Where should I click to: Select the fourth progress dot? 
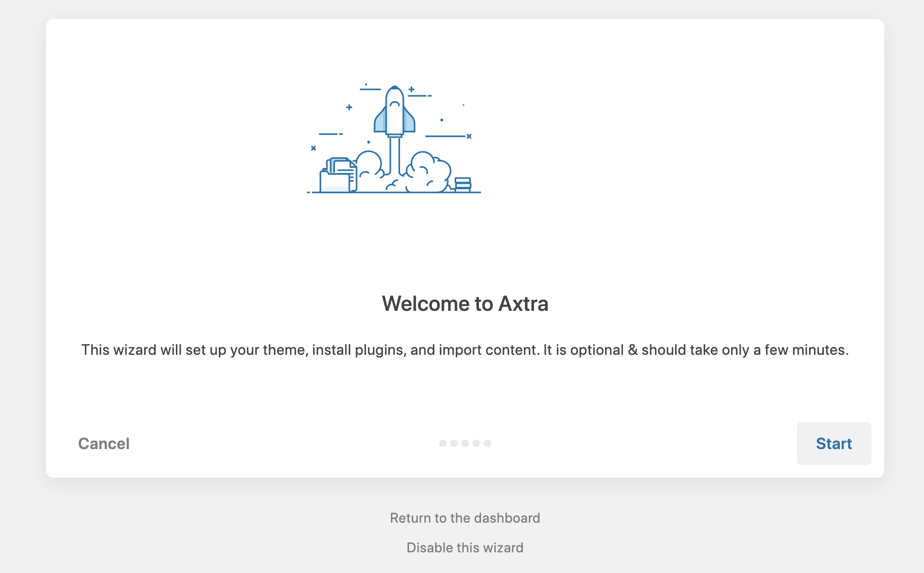[476, 443]
